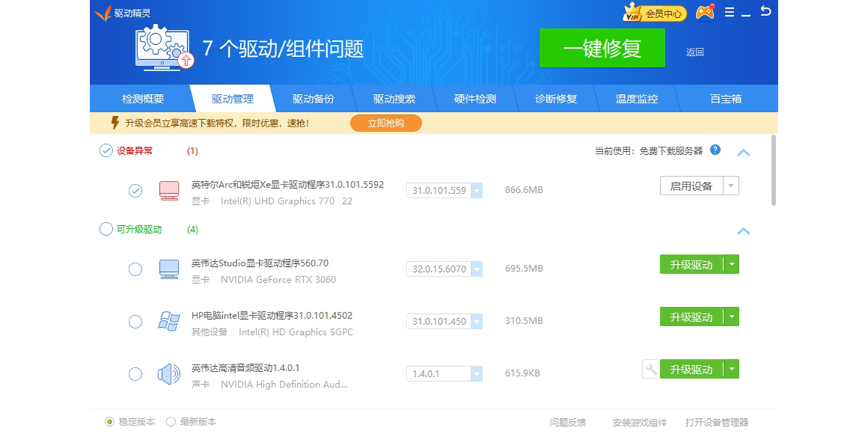Viewport: 868px width, 434px height.
Task: Click 升级驱动 for NVIDIA HD audio driver
Action: (692, 369)
